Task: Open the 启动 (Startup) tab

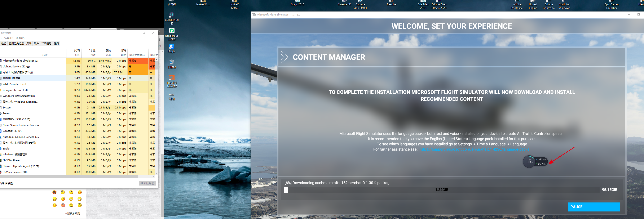Action: (29, 44)
